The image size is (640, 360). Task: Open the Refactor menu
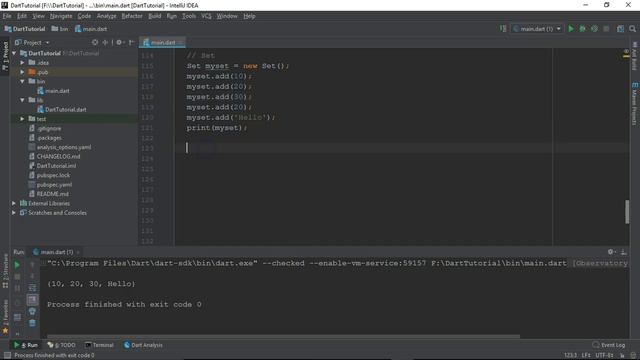point(132,16)
